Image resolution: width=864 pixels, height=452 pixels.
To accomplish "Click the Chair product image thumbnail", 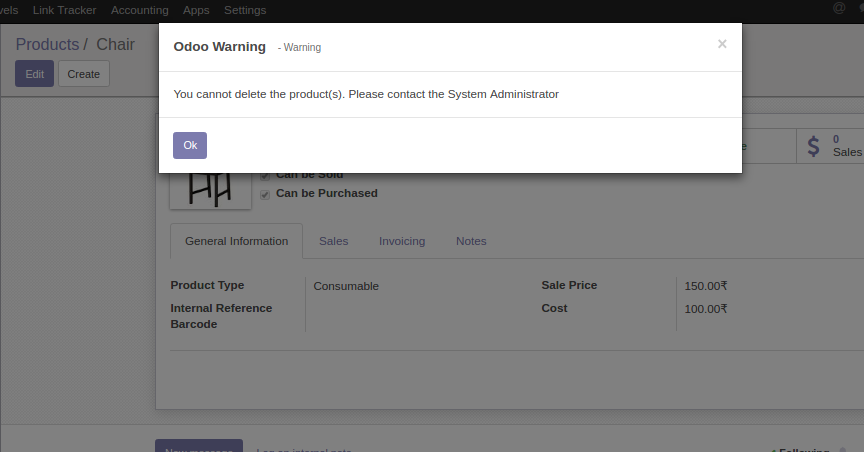I will tap(210, 190).
